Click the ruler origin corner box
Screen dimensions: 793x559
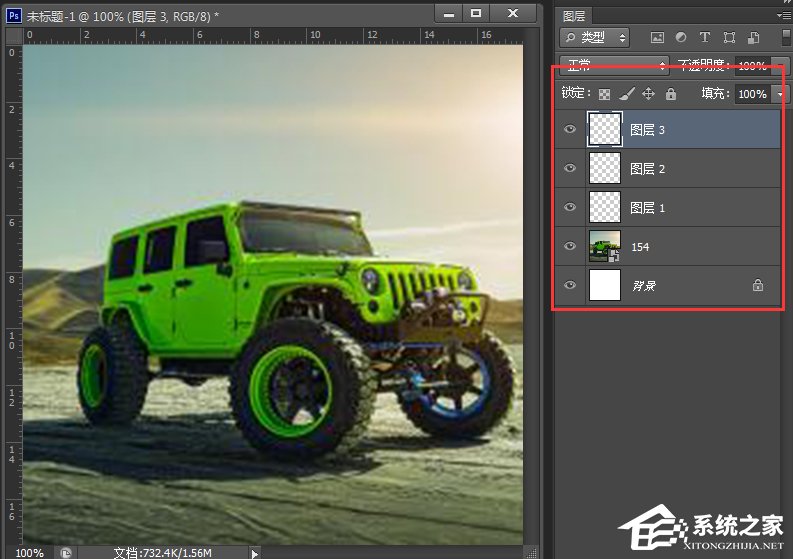pyautogui.click(x=14, y=36)
